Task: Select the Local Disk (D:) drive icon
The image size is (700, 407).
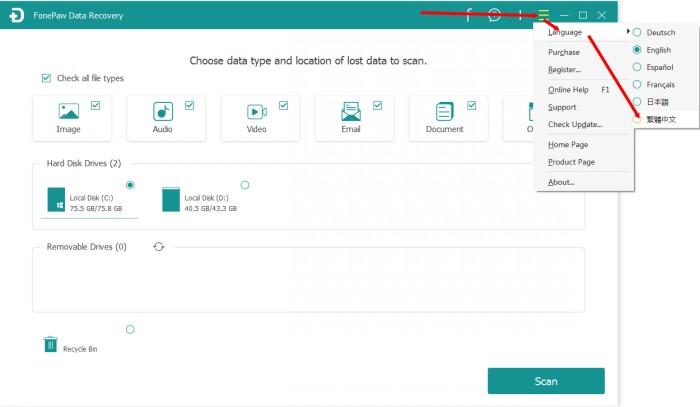Action: 171,199
